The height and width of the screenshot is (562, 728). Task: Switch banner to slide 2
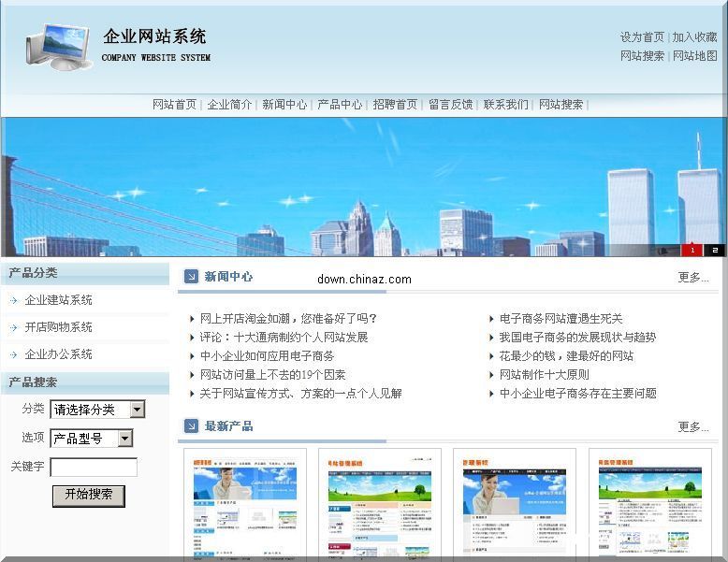[x=715, y=250]
